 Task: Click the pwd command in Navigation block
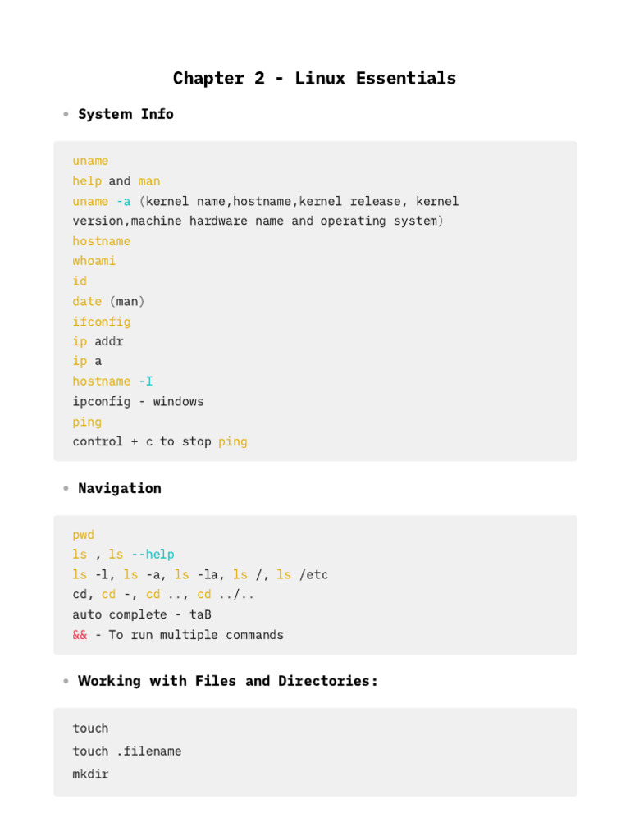click(83, 535)
